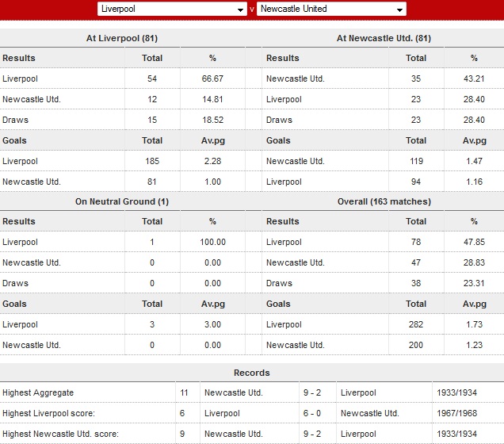Click the 14.81 percentage cell
The width and height of the screenshot is (504, 444).
212,99
